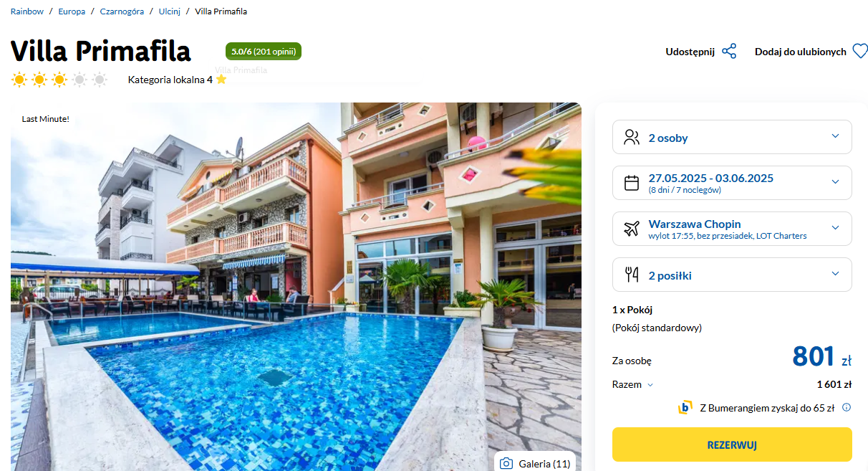
Task: Go to Rainbow breadcrumb link
Action: [x=27, y=11]
